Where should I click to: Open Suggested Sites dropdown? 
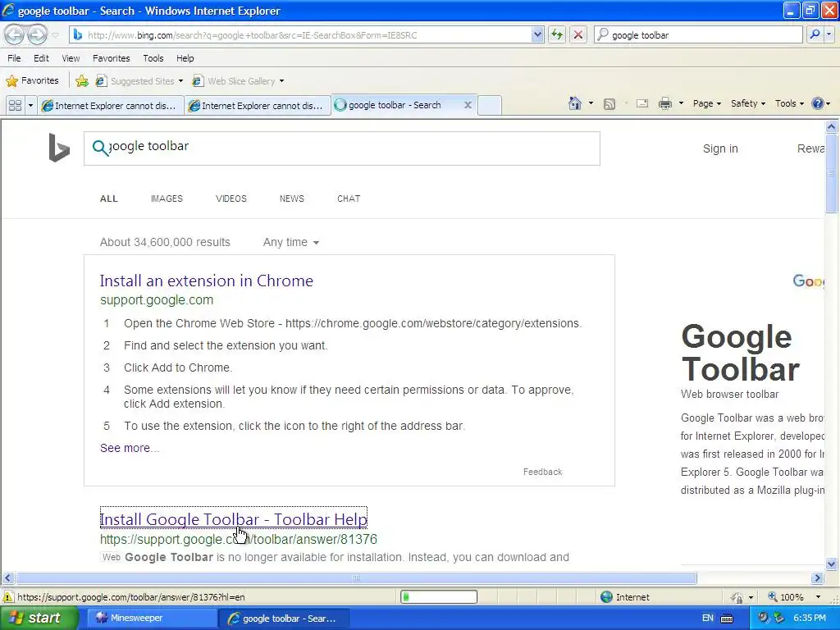[139, 81]
